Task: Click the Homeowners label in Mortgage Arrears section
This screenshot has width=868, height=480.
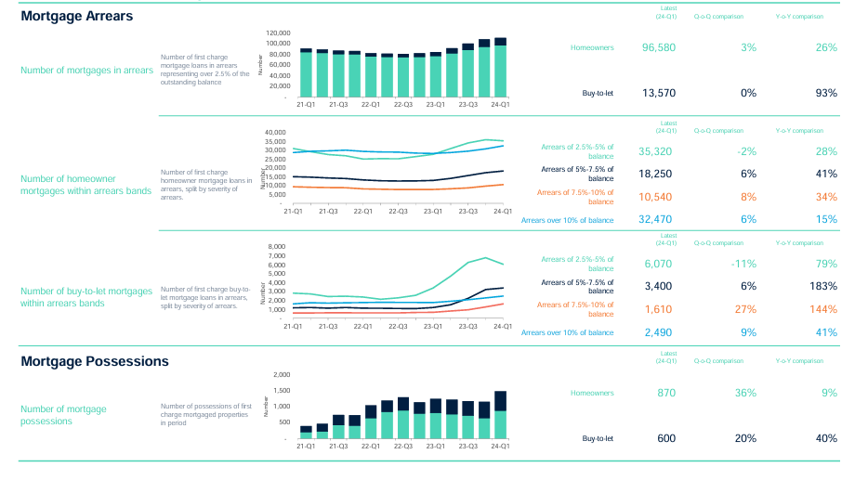Action: pyautogui.click(x=592, y=47)
